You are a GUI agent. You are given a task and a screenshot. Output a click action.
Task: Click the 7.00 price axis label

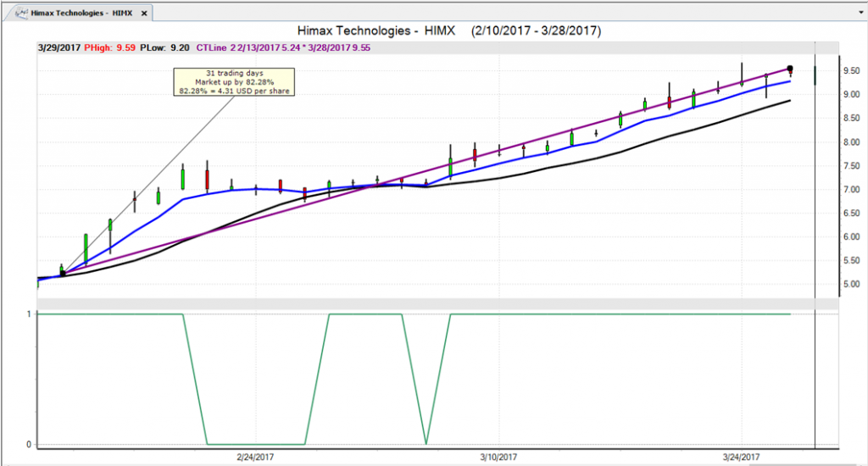[851, 190]
